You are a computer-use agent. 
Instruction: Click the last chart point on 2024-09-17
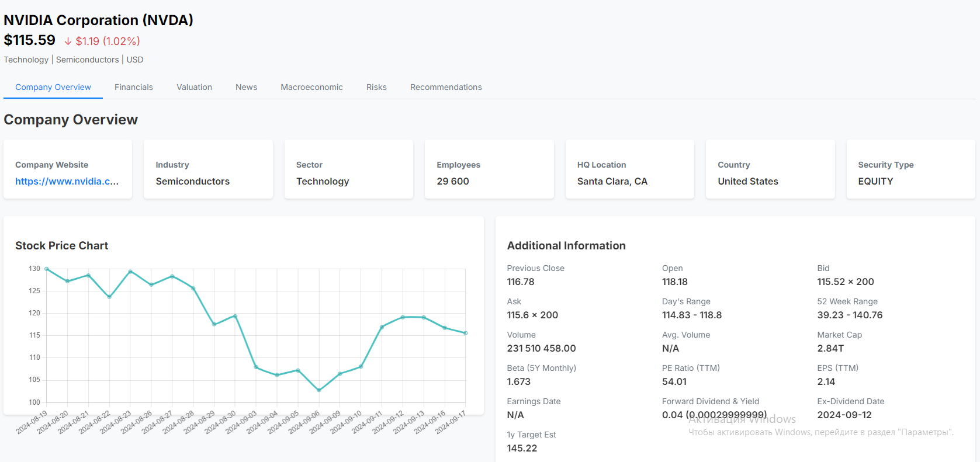465,333
